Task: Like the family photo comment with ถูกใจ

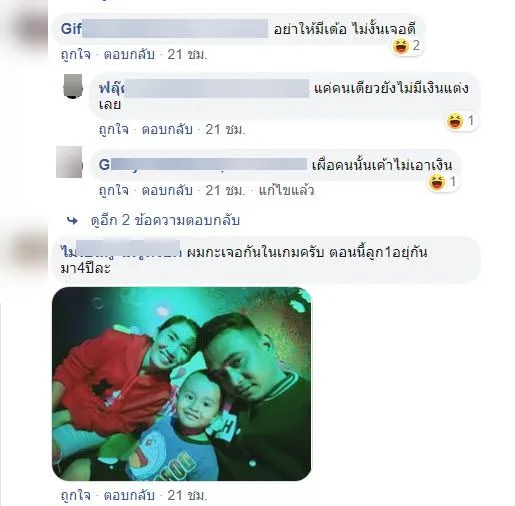Action: (x=76, y=495)
